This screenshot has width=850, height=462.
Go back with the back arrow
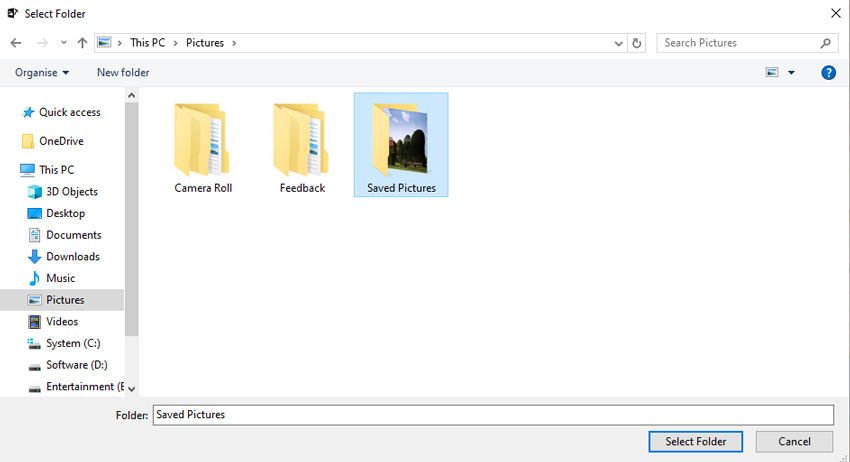point(16,43)
